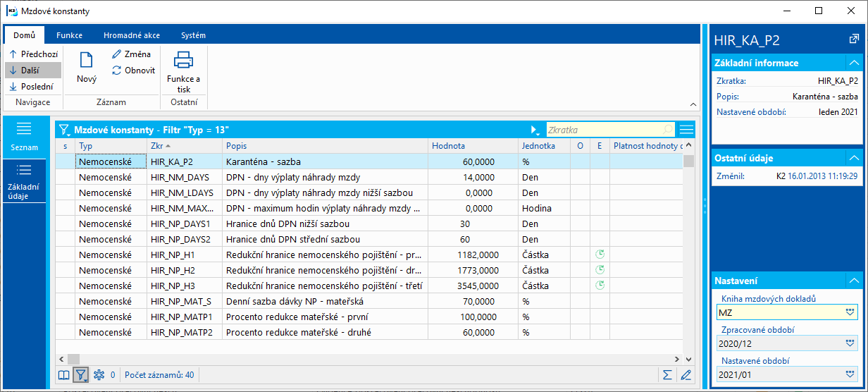The image size is (868, 392).
Task: Open the Systém ribbon tab
Action: (x=193, y=35)
